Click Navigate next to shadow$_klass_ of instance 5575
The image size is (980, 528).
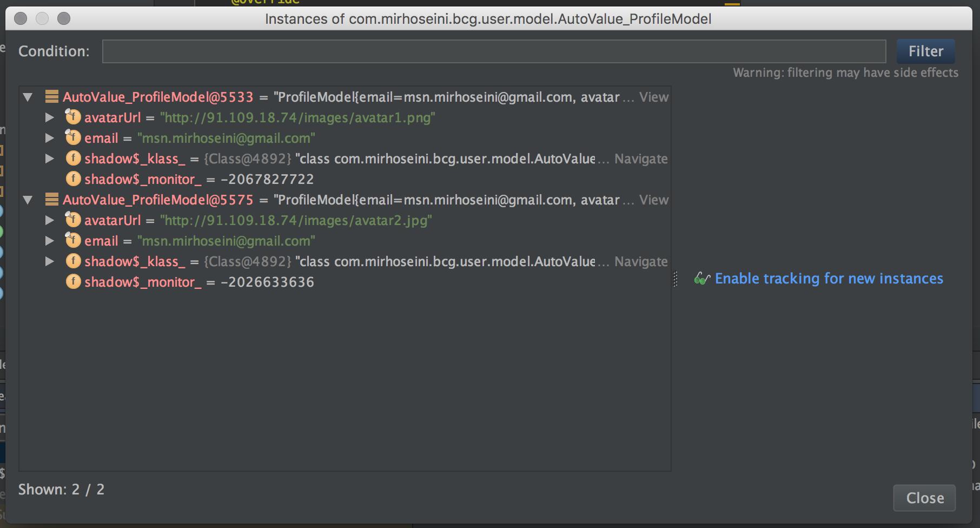point(640,261)
